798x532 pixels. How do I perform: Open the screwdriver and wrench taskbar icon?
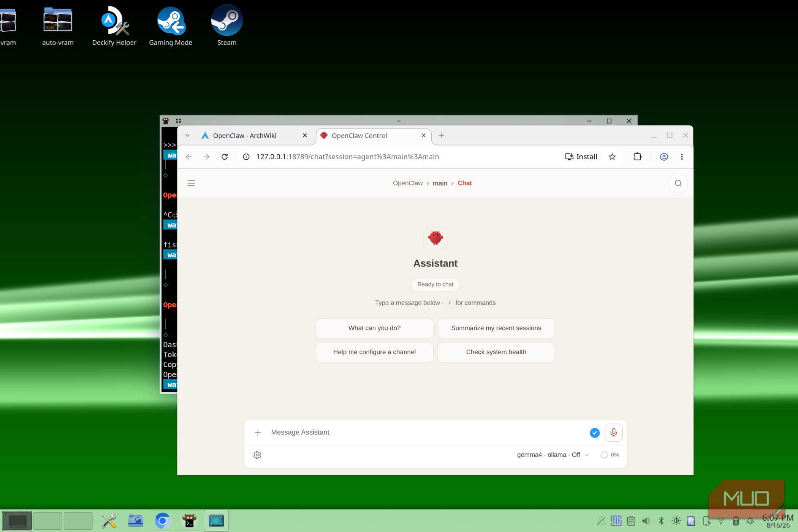pyautogui.click(x=109, y=521)
